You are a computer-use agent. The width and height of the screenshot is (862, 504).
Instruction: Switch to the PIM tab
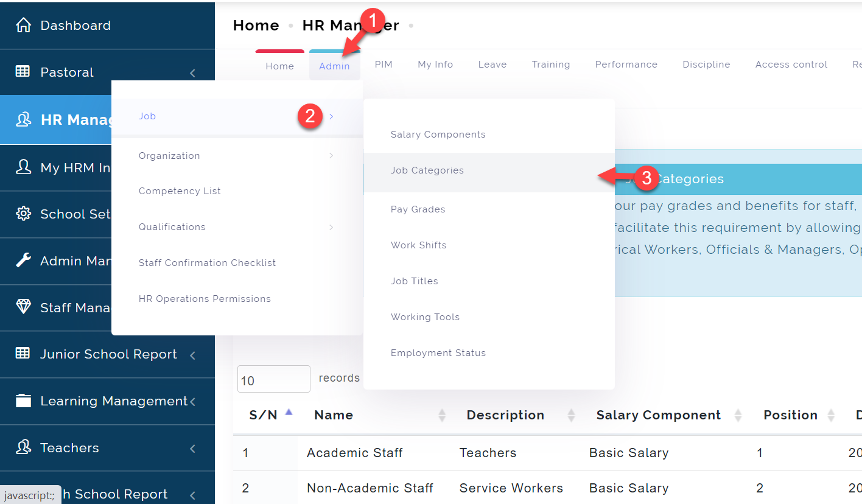point(384,65)
